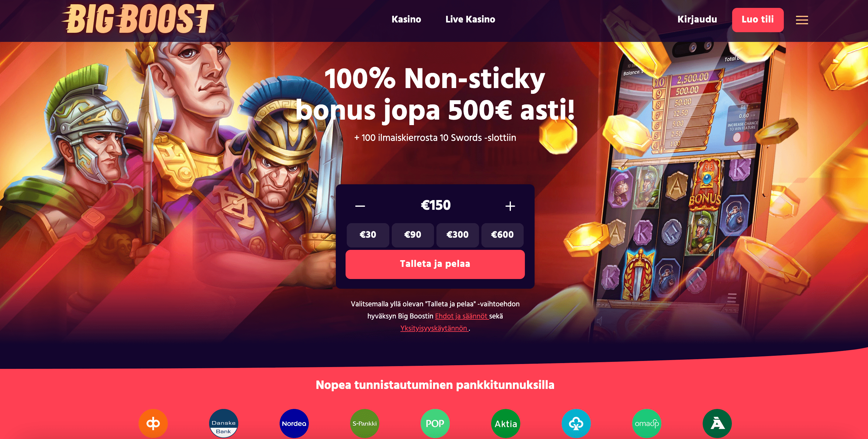This screenshot has width=868, height=439.
Task: Click the Big Boost logo
Action: pos(138,19)
